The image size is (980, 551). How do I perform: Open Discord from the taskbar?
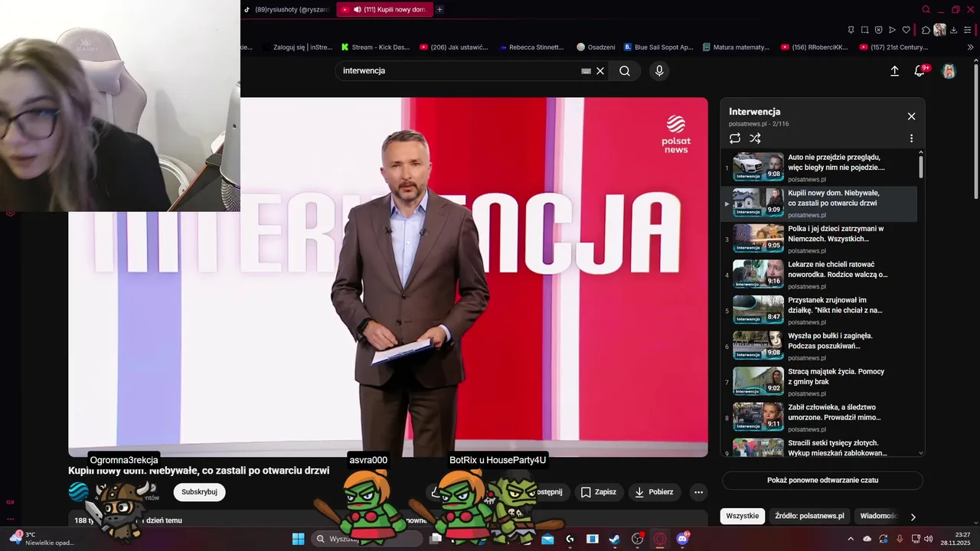coord(682,539)
